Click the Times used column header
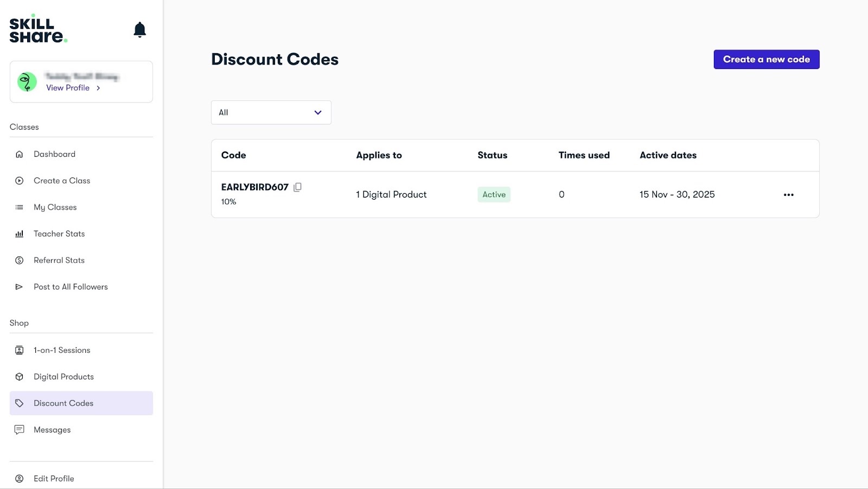 point(584,155)
